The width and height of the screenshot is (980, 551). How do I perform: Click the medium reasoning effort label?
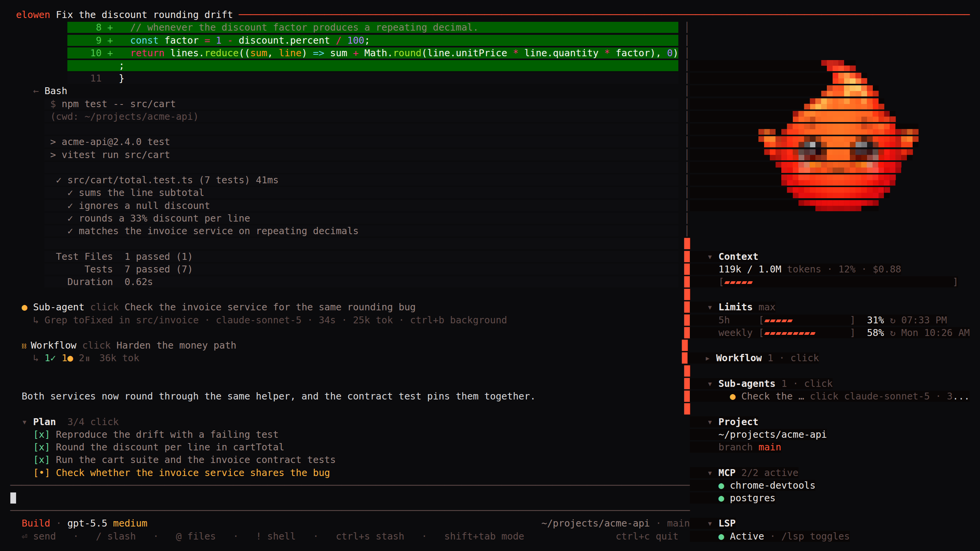[130, 523]
